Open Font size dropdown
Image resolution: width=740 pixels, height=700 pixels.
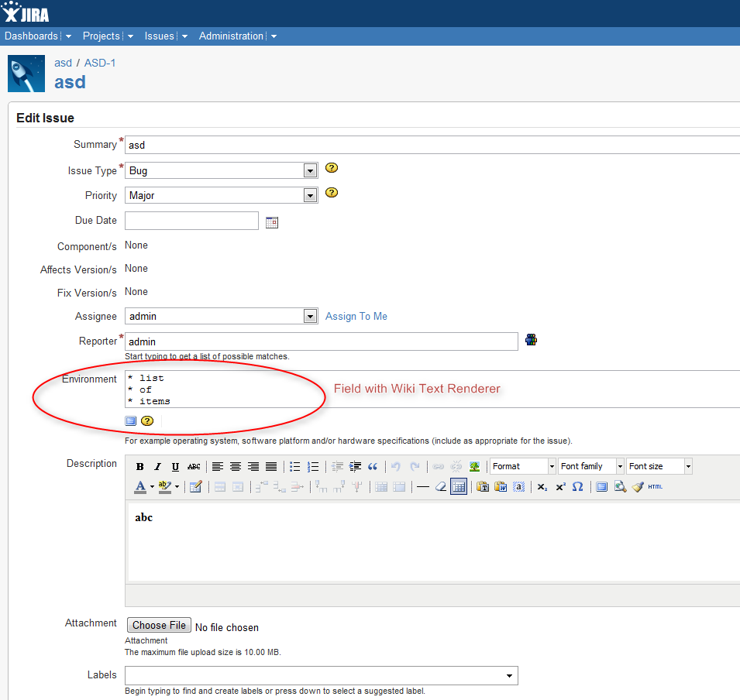[x=659, y=466]
